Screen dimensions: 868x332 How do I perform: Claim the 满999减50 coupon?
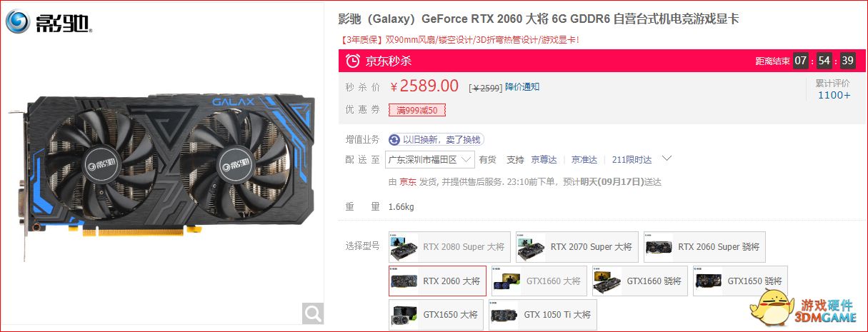click(x=417, y=110)
